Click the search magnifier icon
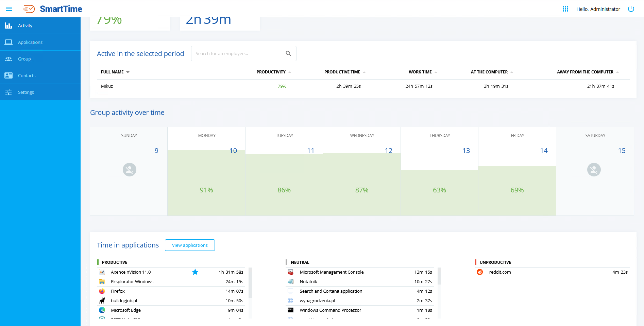The height and width of the screenshot is (326, 644). (288, 53)
